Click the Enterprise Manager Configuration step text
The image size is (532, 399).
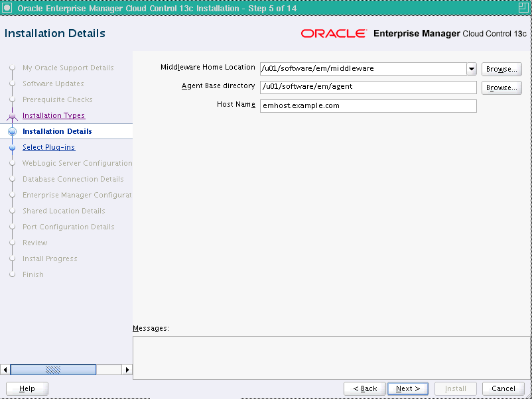(x=77, y=196)
